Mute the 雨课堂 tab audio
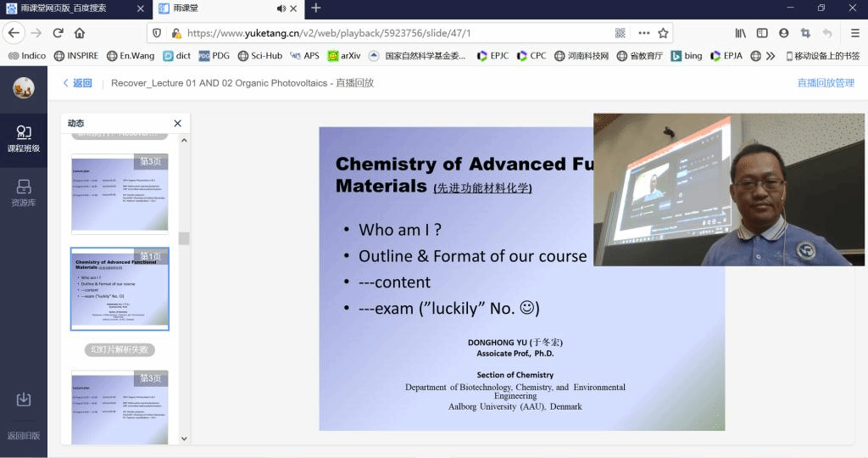 point(281,8)
